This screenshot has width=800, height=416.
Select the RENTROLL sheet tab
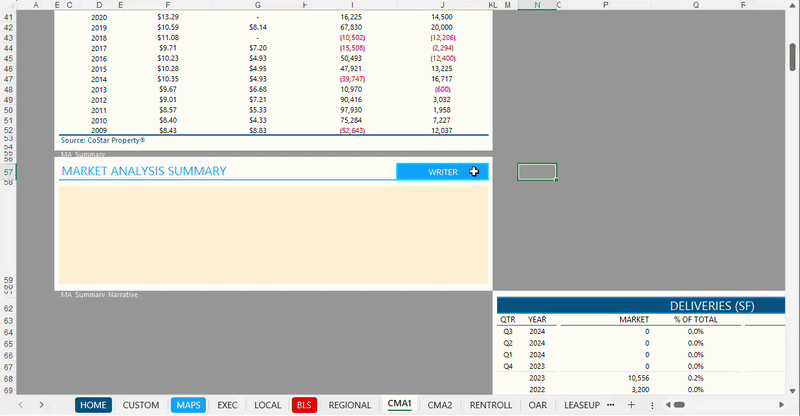tap(490, 405)
